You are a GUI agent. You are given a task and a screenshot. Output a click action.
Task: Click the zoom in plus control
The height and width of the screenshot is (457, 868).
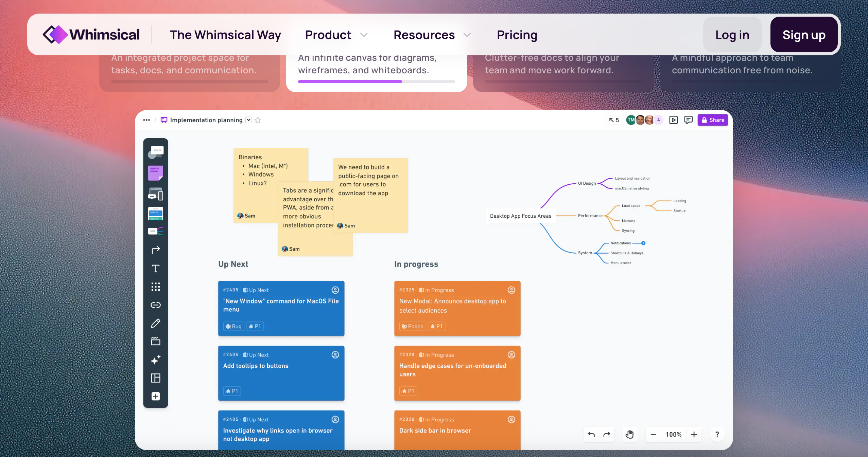(x=694, y=434)
